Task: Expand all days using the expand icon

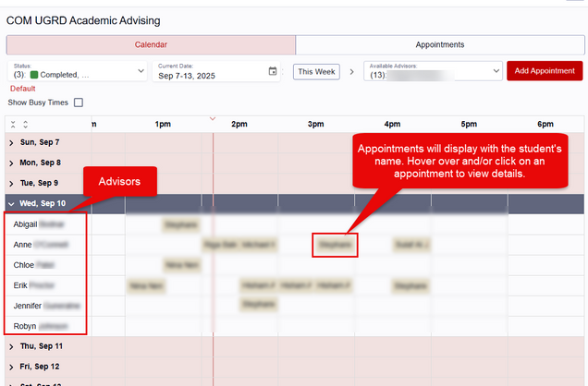Action: [26, 125]
